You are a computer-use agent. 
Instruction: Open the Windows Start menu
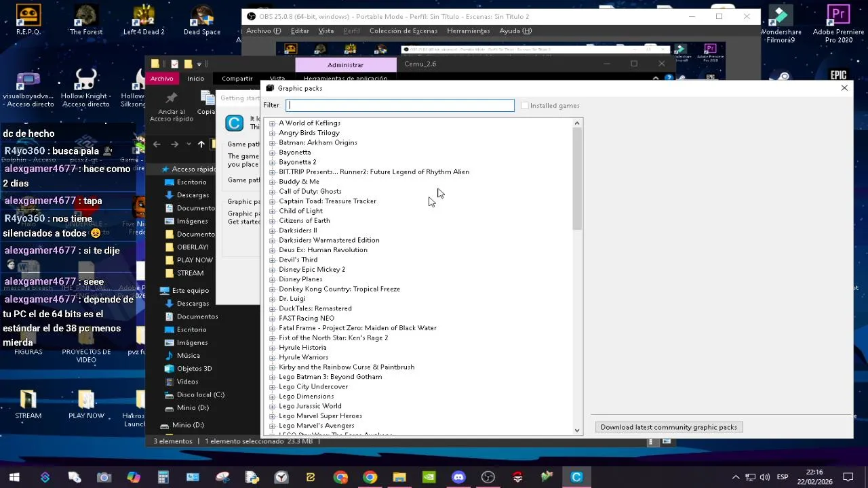14,477
